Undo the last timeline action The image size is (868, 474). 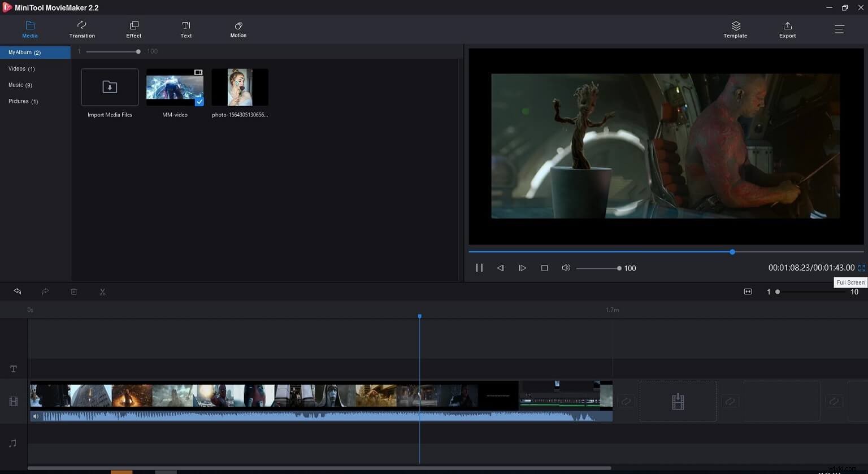tap(17, 292)
